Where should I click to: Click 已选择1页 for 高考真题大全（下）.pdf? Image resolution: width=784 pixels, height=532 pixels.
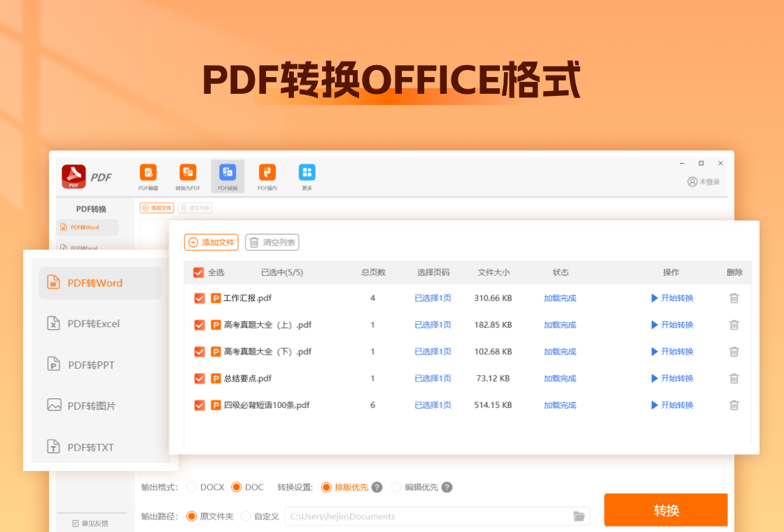pyautogui.click(x=433, y=351)
